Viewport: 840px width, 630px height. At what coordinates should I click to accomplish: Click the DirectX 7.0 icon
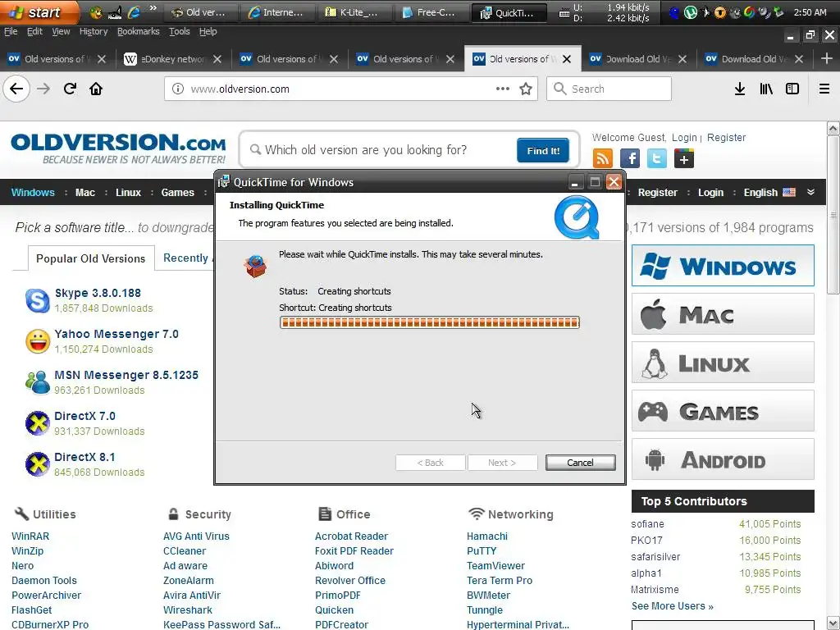(38, 423)
